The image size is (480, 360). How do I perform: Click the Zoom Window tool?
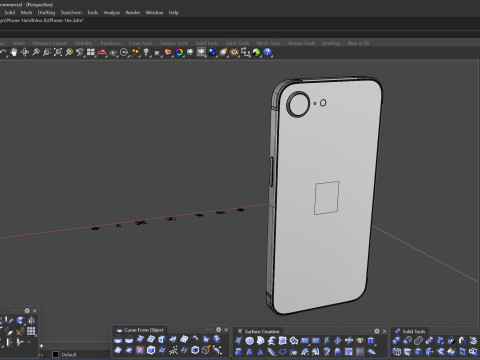(x=47, y=52)
